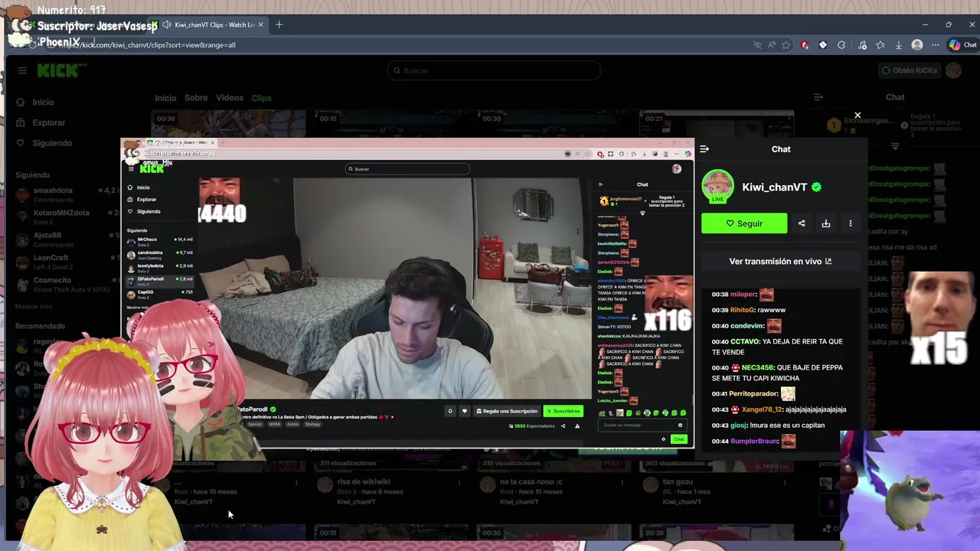Open Explorar in the left sidebar
The height and width of the screenshot is (551, 980).
click(48, 122)
